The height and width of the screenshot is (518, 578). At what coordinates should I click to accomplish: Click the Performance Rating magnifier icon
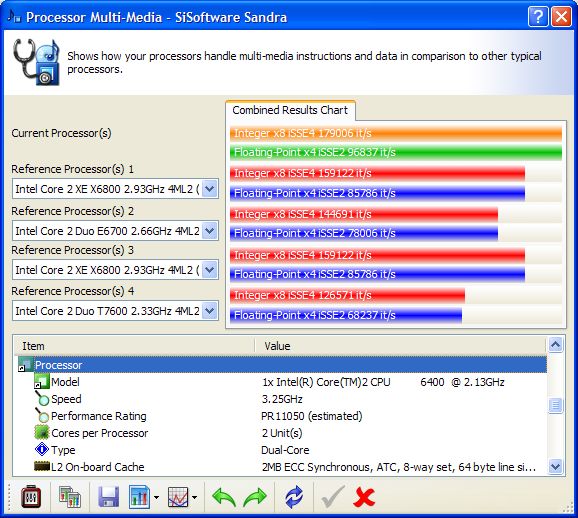[42, 416]
